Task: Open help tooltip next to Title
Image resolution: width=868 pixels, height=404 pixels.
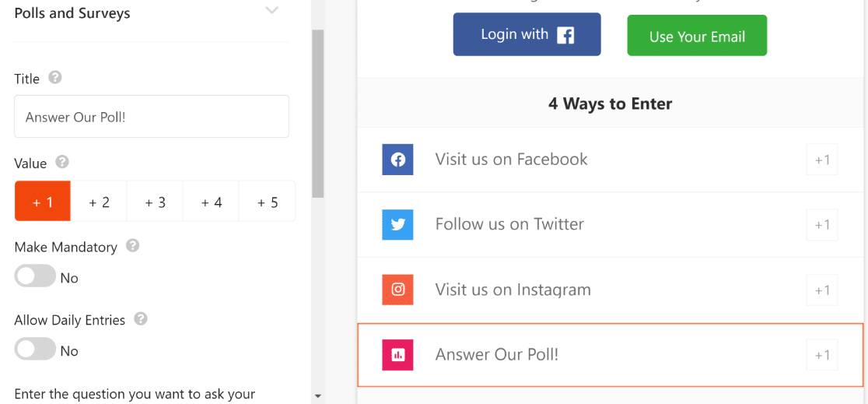Action: [54, 78]
